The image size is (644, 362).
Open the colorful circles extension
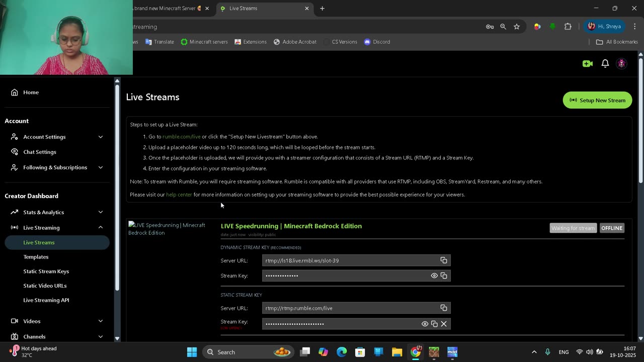click(537, 27)
